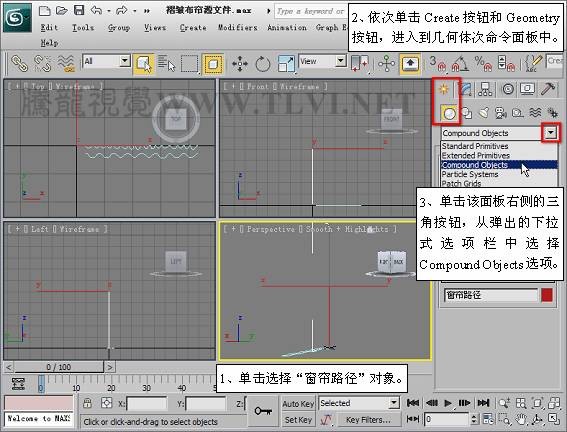567x432 pixels.
Task: Toggle the Angle Snap button
Action: point(459,64)
